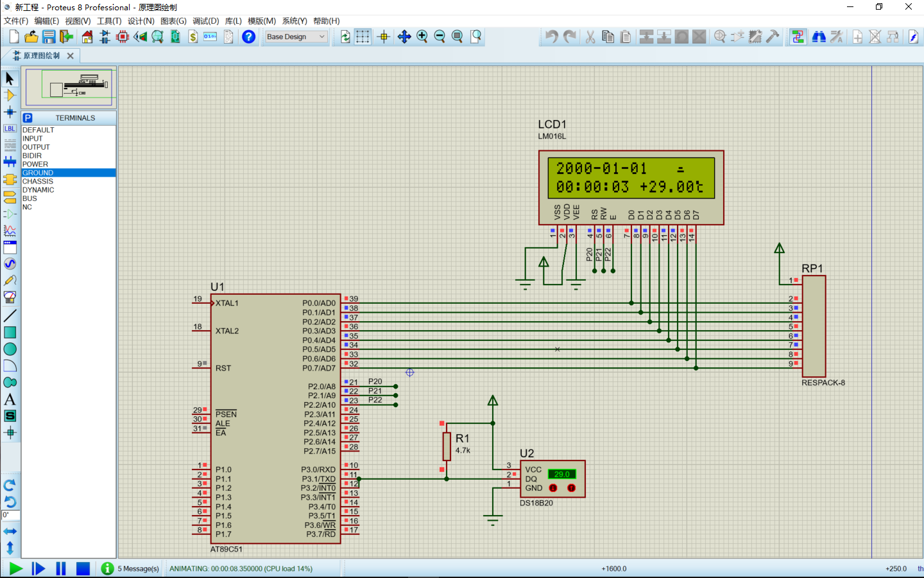
Task: Open the 帮助(H) menu
Action: tap(327, 21)
